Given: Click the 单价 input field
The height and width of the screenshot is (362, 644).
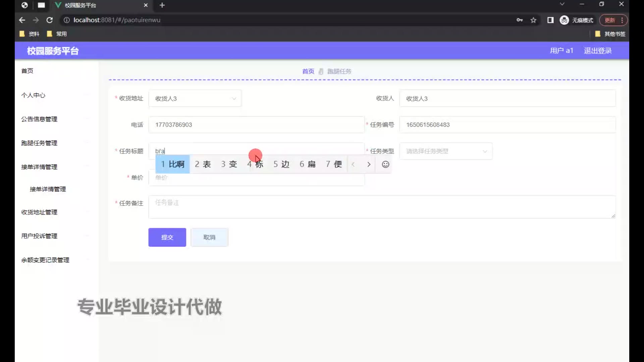Looking at the screenshot, I should coord(257,178).
